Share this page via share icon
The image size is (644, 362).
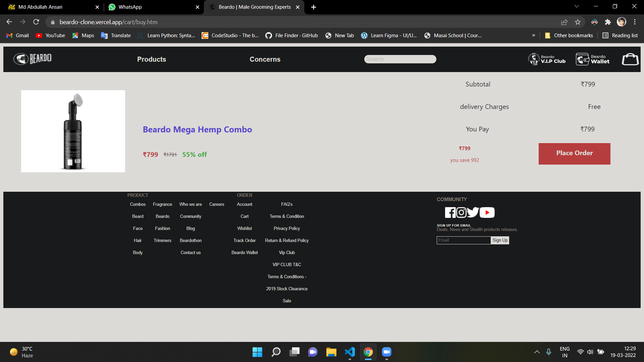564,22
